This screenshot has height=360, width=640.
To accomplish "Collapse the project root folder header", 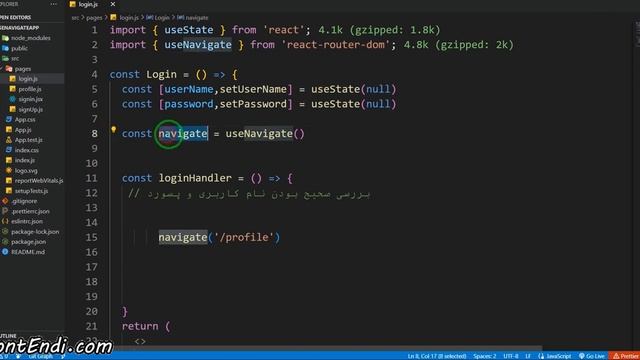I will (20, 28).
